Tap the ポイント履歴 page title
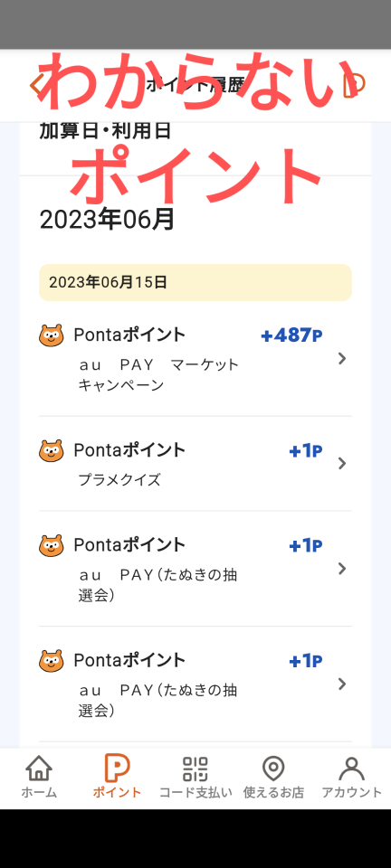This screenshot has width=391, height=868. [195, 85]
